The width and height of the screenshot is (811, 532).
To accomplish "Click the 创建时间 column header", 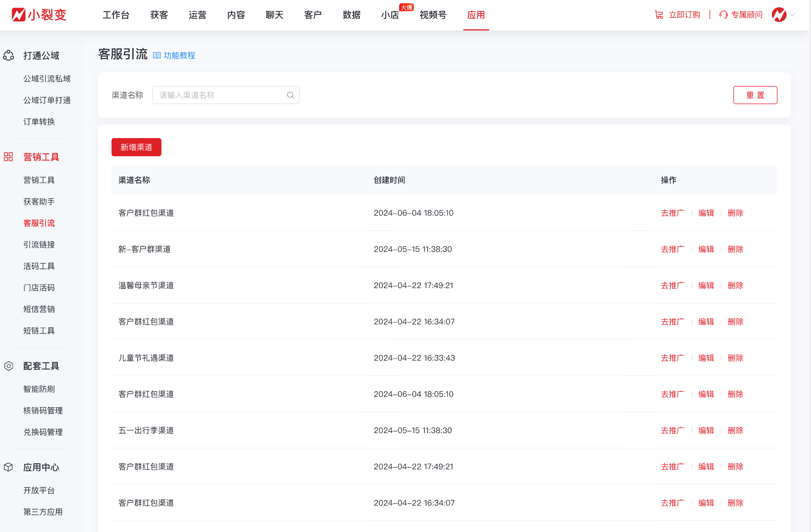I will pyautogui.click(x=389, y=180).
